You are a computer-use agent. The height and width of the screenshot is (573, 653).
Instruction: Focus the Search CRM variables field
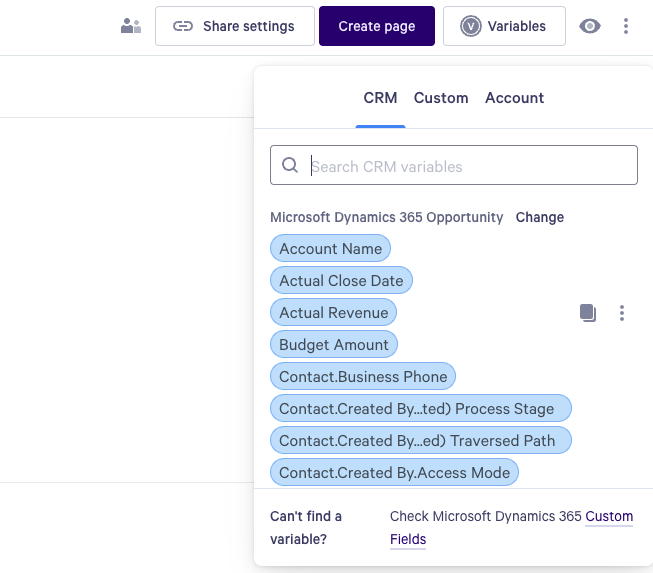[x=454, y=165]
